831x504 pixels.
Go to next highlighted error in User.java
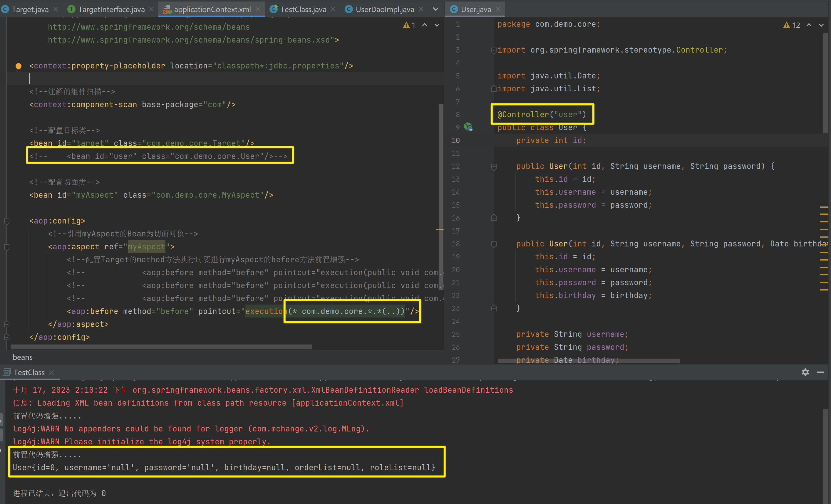point(821,25)
